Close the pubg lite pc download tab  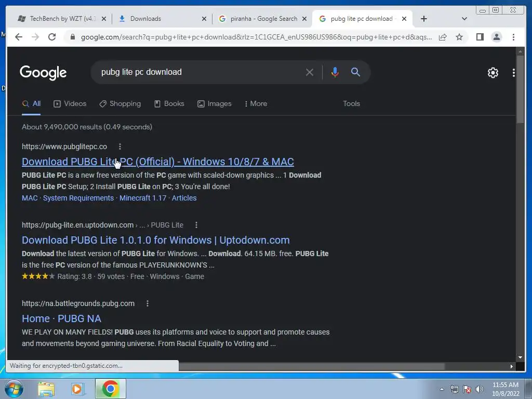pos(404,19)
